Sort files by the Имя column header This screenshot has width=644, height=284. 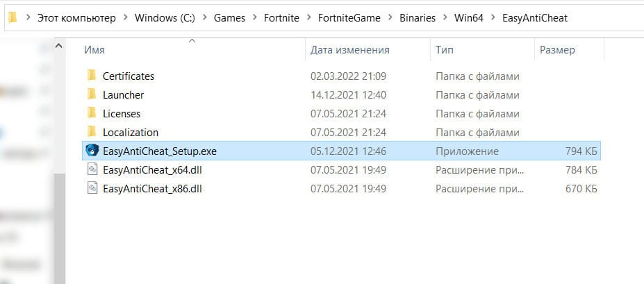click(94, 50)
